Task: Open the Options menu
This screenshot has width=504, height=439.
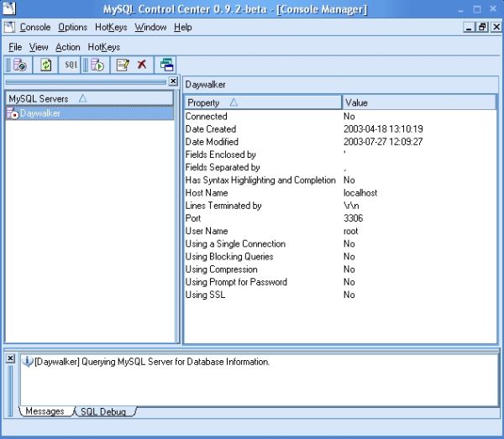Action: tap(72, 28)
